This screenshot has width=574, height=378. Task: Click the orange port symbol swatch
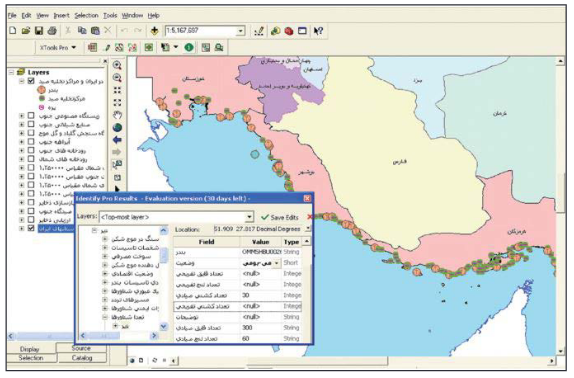[x=41, y=90]
